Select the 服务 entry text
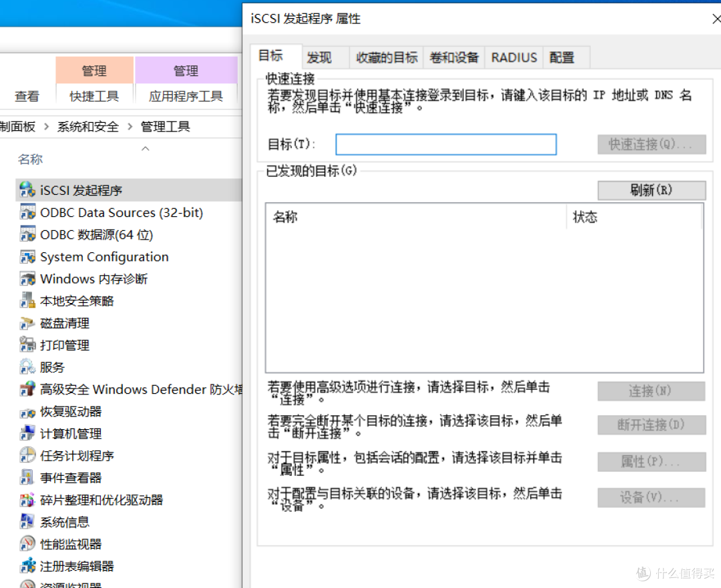Screen dimensions: 721x588 pos(52,367)
